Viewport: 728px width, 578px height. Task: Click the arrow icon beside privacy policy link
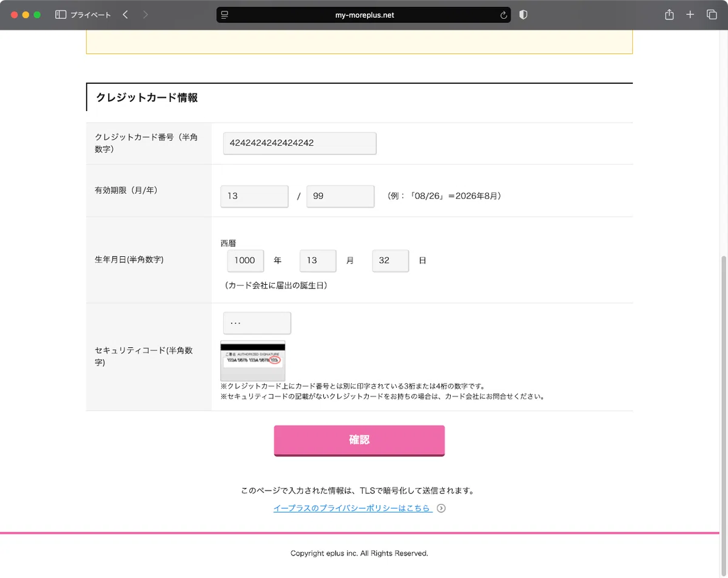[441, 508]
